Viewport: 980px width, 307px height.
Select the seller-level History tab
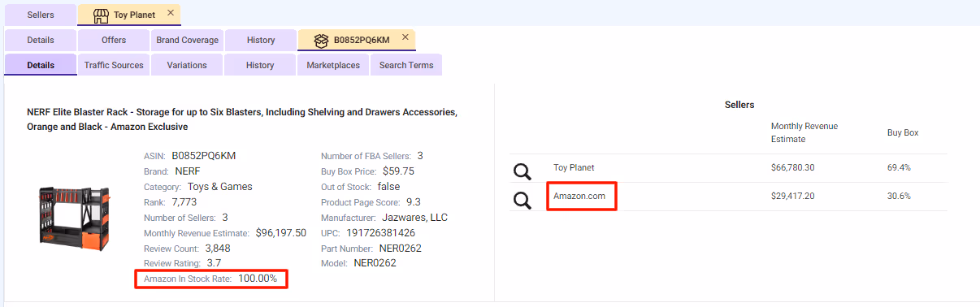(x=261, y=40)
